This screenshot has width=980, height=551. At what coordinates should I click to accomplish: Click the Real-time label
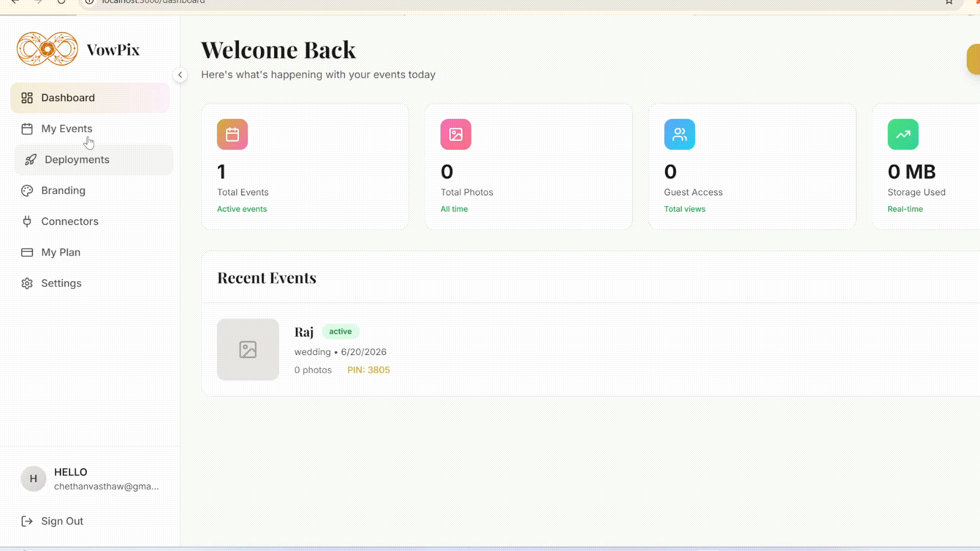click(x=905, y=209)
